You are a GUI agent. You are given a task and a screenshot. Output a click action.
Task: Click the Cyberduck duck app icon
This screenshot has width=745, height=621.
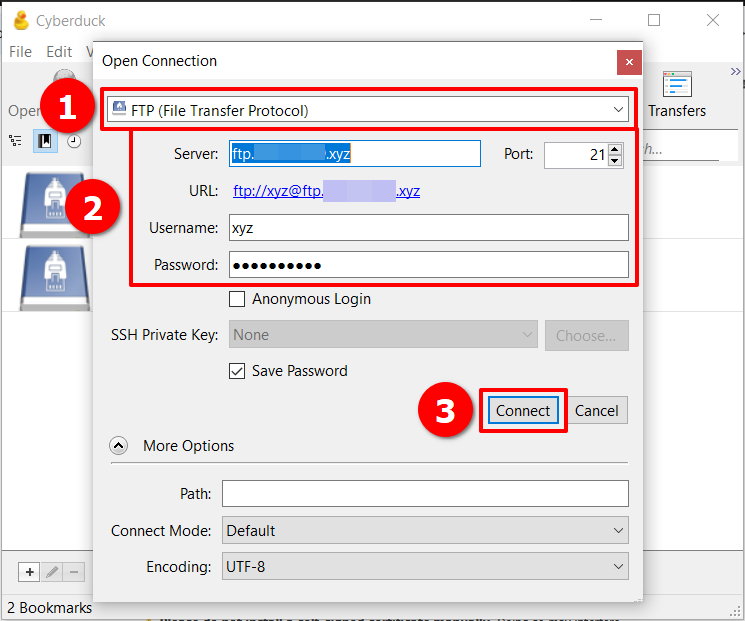click(x=21, y=20)
